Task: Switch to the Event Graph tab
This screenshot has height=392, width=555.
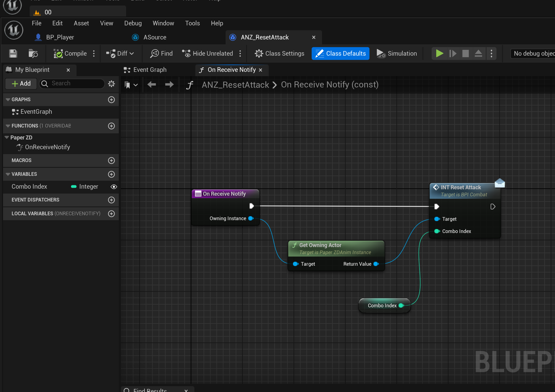Action: [x=145, y=70]
